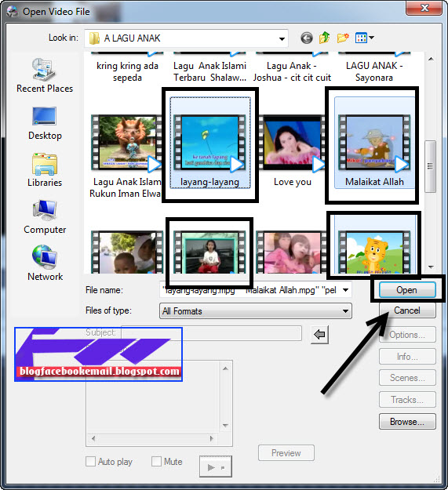Click the Back navigation arrow icon
Screen dimensions: 448x490
307,38
